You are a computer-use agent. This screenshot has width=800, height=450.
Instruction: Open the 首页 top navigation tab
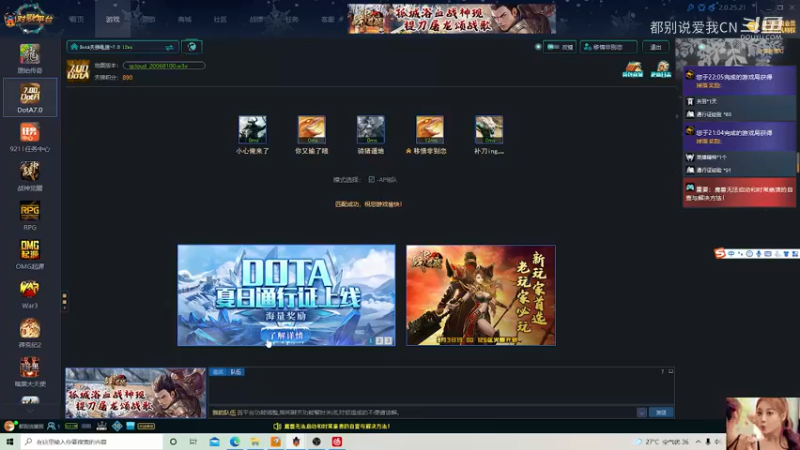[77, 19]
